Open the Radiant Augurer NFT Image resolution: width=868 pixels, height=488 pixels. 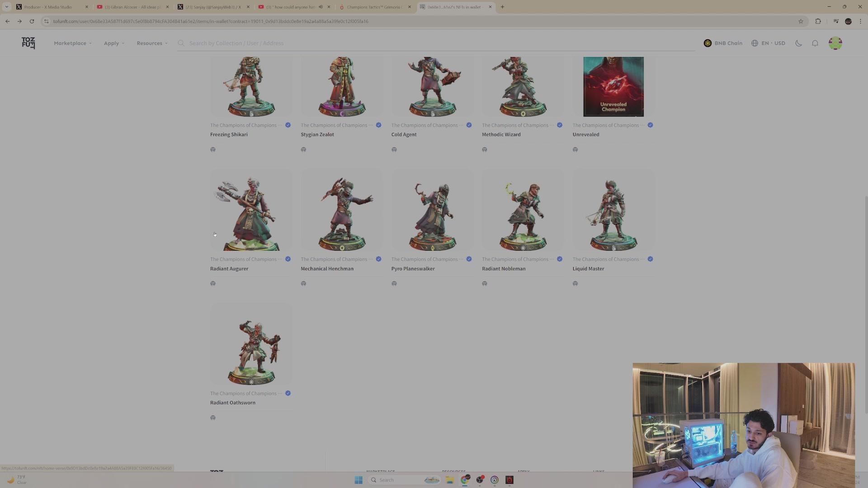click(251, 210)
